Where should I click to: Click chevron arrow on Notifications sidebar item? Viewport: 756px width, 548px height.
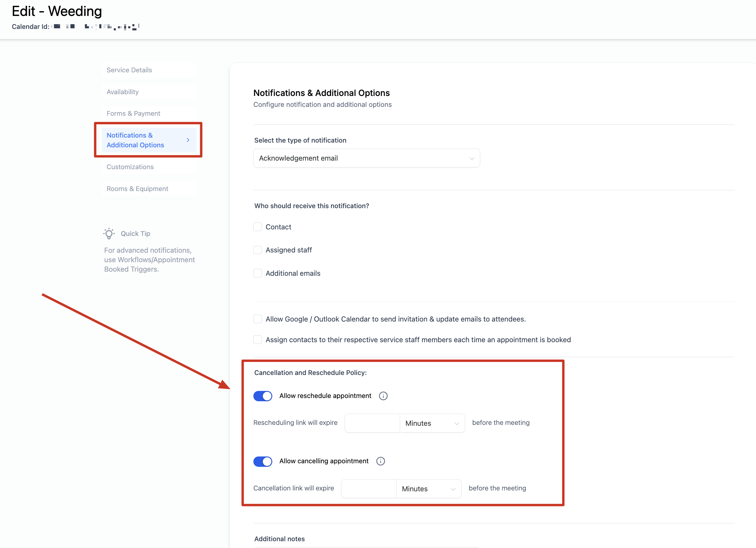point(188,140)
